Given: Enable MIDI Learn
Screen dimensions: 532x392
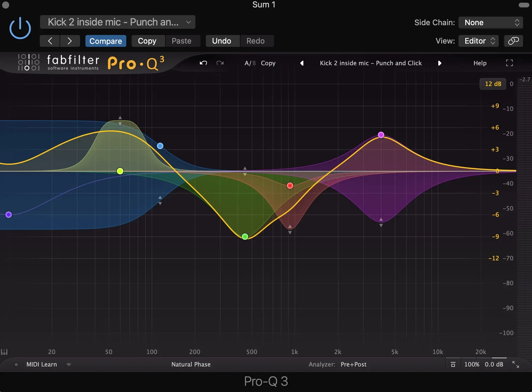Looking at the screenshot, I should [42, 364].
